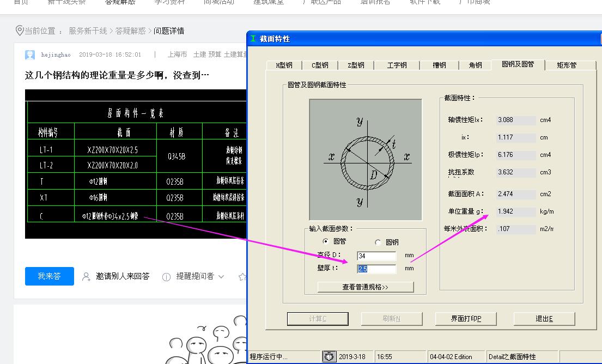
Task: Click the clock icon in status bar
Action: coord(329,357)
